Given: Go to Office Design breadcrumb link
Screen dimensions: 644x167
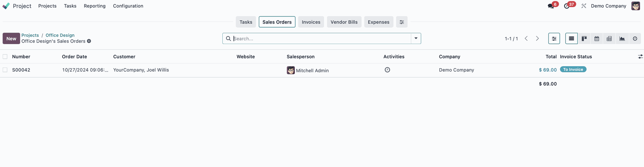Looking at the screenshot, I should 60,35.
